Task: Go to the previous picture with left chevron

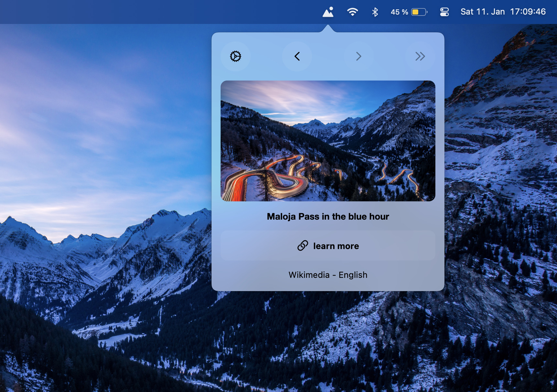Action: coord(297,56)
